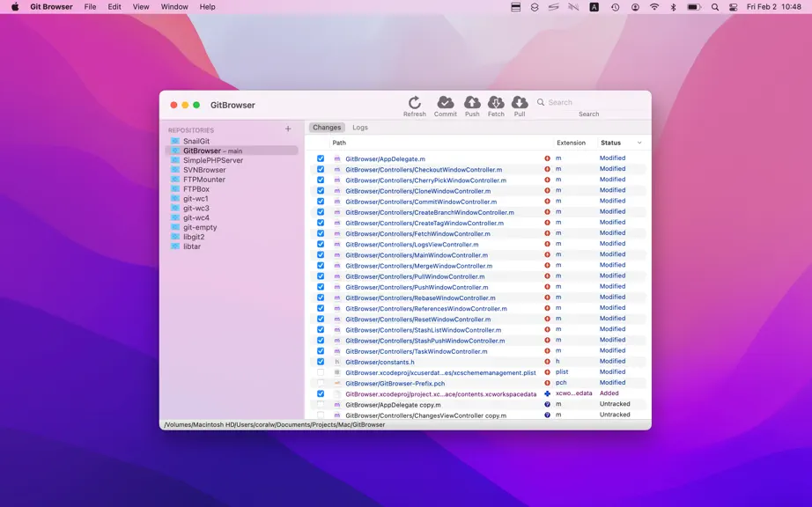Click the libtar repository folder icon

pos(175,246)
